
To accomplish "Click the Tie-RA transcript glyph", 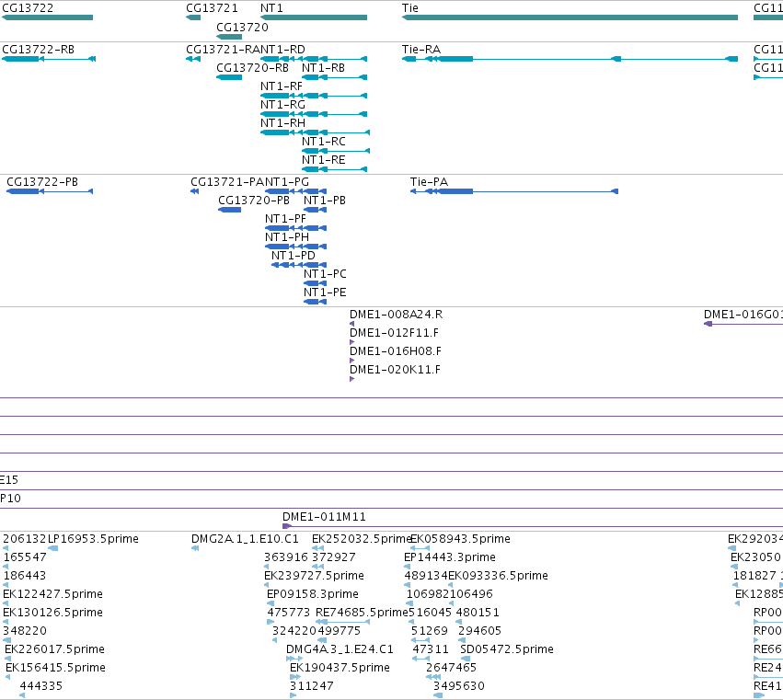I will click(570, 59).
